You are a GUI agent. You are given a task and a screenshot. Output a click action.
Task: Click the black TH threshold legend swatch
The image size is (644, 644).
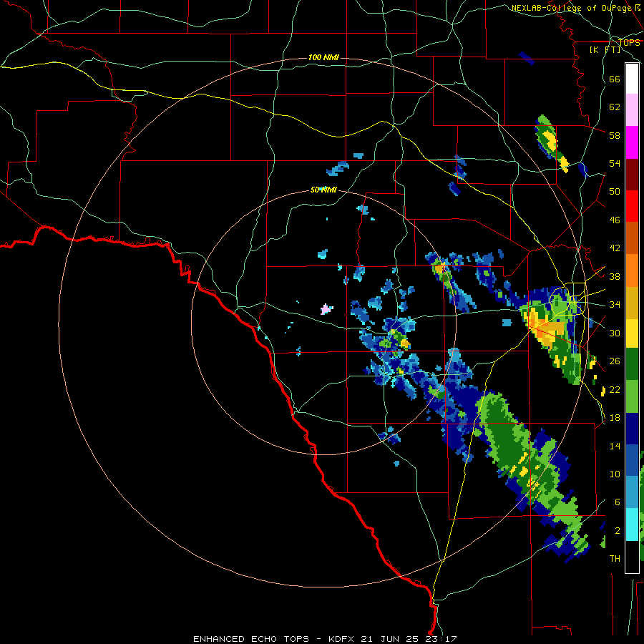632,557
